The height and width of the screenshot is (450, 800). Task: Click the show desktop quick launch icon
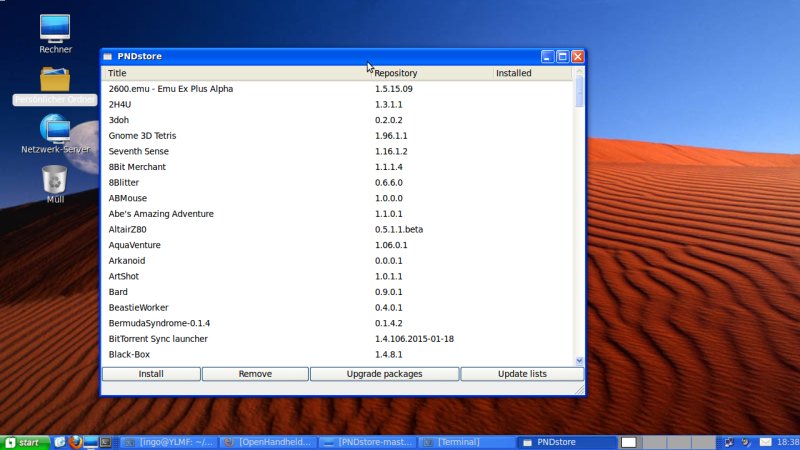90,442
